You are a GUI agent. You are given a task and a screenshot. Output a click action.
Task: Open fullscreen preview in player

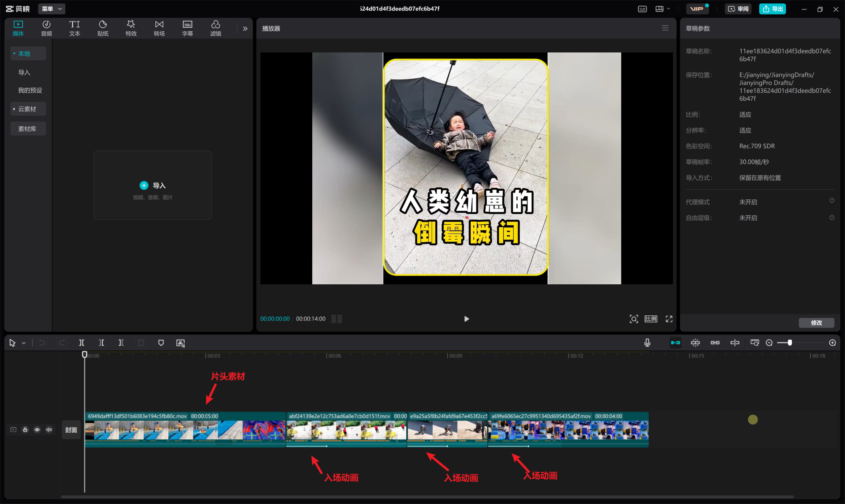pos(669,319)
